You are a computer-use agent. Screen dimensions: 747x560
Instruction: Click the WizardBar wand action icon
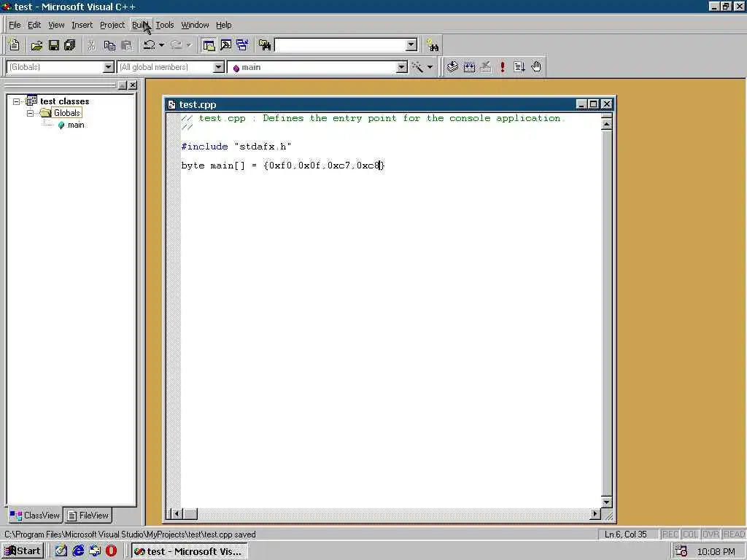coord(417,67)
